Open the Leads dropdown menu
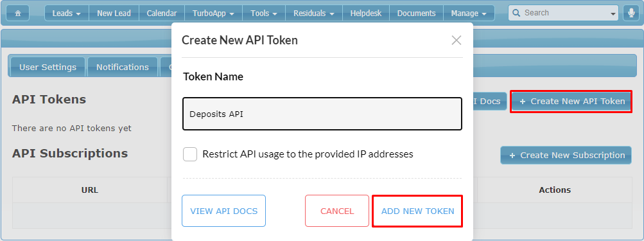Viewport: 644px width, 241px height. tap(67, 13)
